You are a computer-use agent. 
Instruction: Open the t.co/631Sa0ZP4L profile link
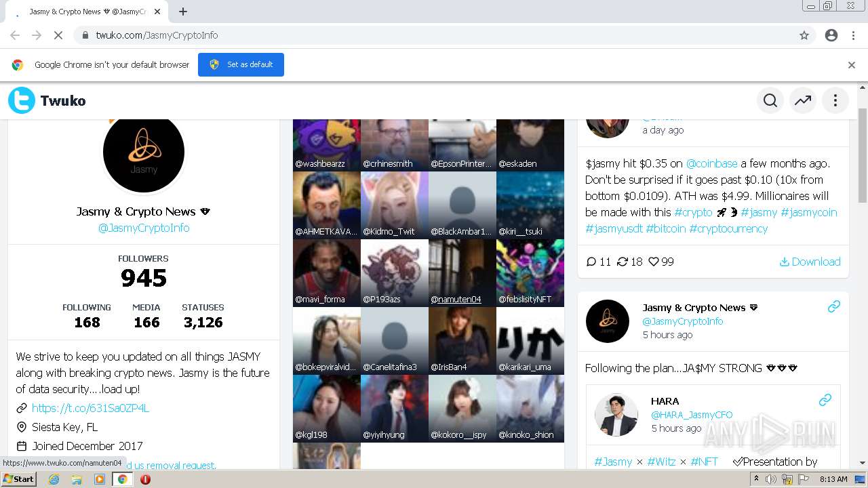click(90, 408)
